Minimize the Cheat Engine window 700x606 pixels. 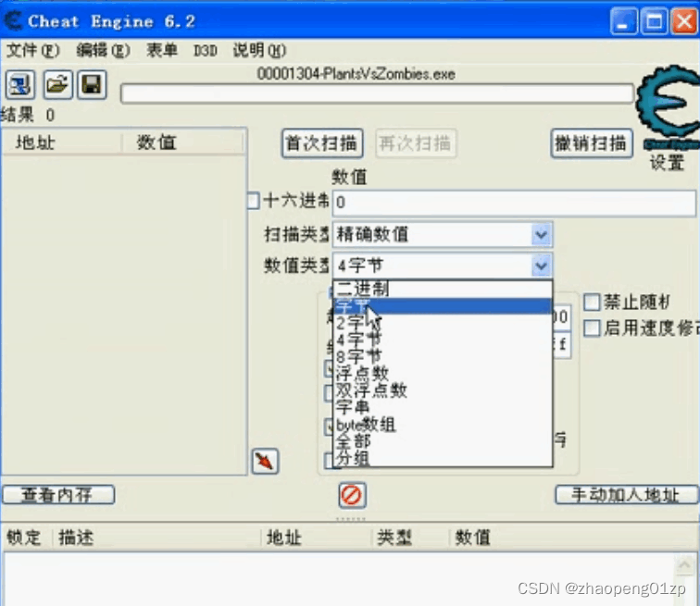click(623, 21)
